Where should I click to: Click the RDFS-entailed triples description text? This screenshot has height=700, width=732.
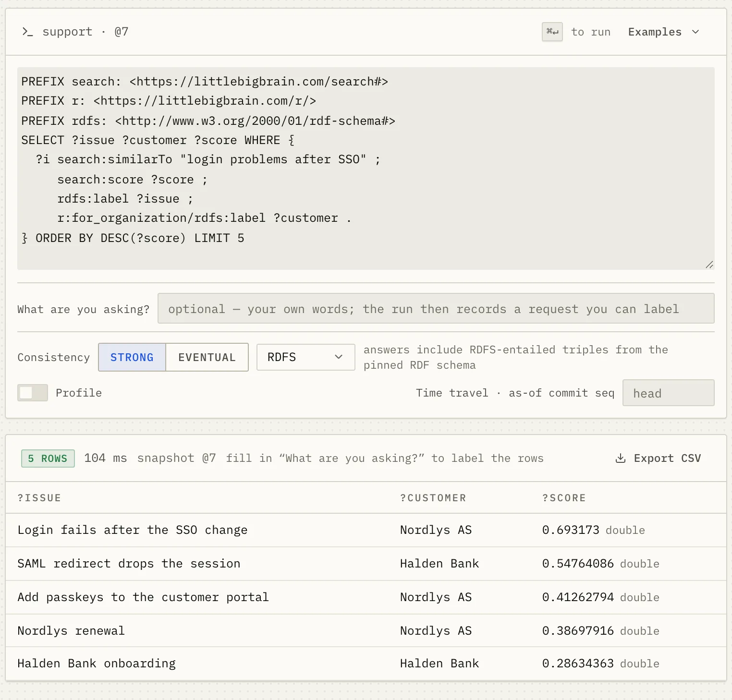(x=516, y=357)
